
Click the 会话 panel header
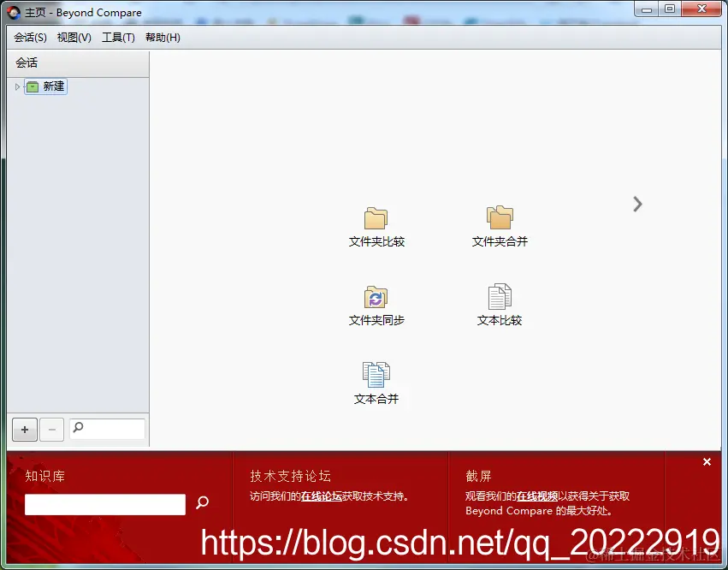click(x=78, y=63)
